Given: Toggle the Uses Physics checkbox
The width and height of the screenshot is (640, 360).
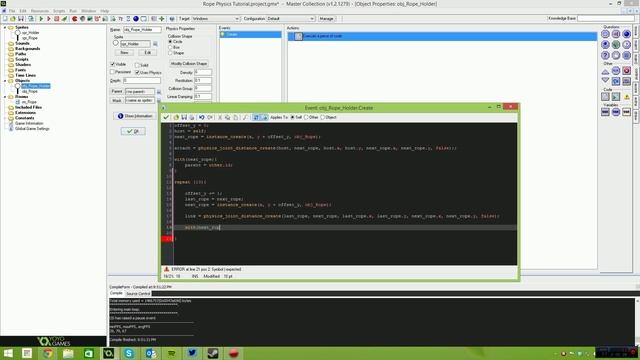Looking at the screenshot, I should coord(137,72).
